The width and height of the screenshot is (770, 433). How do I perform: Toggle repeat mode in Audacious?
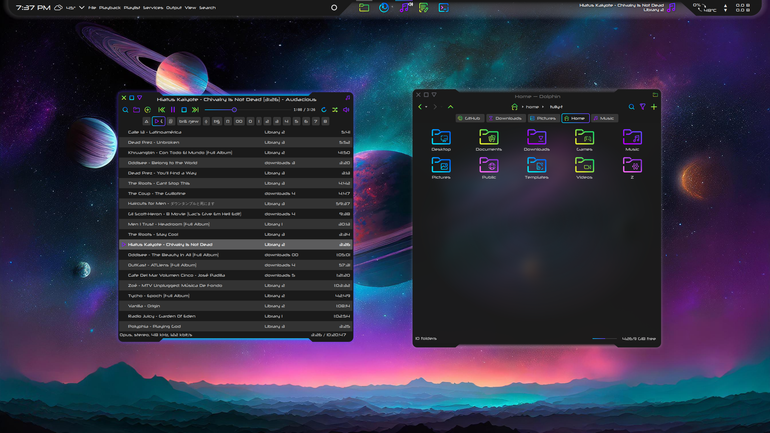point(324,110)
